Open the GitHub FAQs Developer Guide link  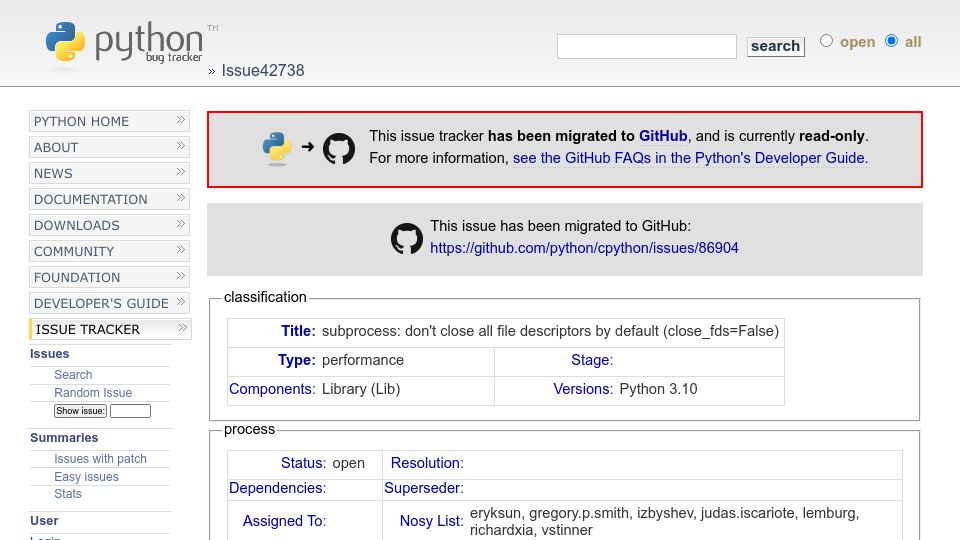click(x=690, y=158)
